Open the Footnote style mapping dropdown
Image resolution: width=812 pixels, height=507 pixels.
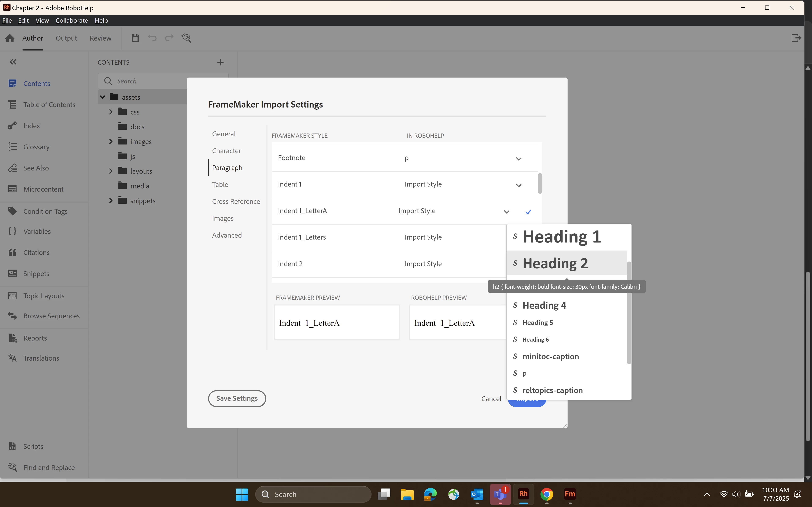click(x=518, y=159)
